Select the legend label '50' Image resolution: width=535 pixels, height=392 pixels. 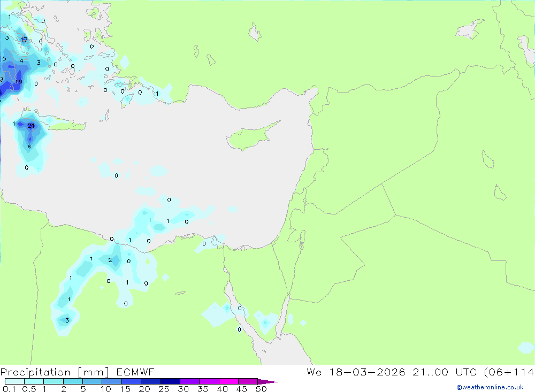[x=261, y=389]
